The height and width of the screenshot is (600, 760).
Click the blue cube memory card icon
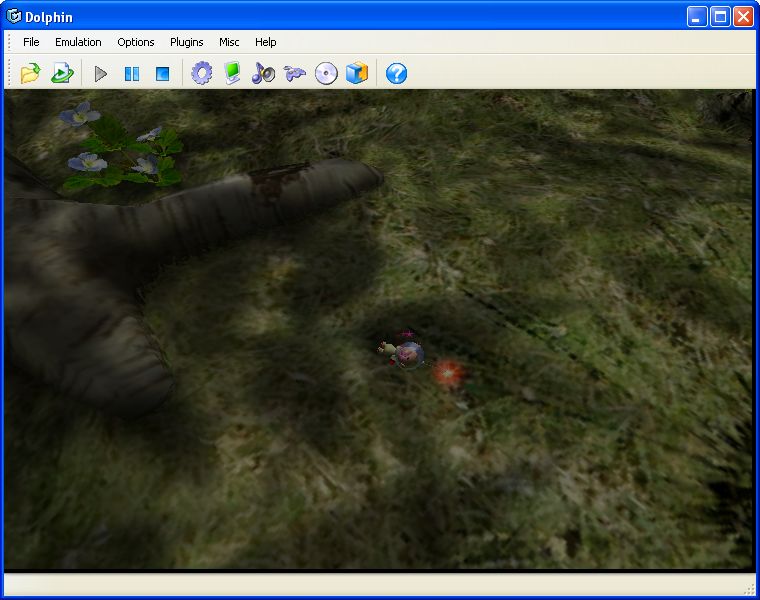(357, 74)
